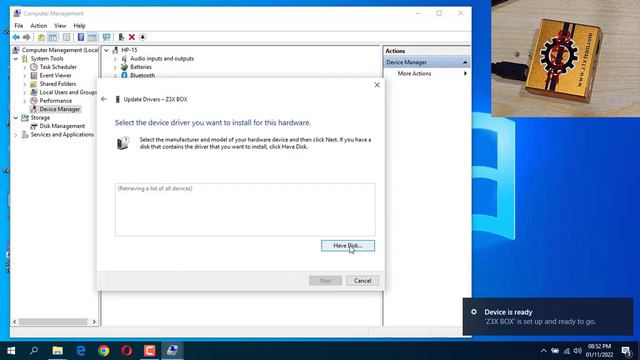The width and height of the screenshot is (640, 360).
Task: Expand the Shared Folders node
Action: click(x=24, y=84)
